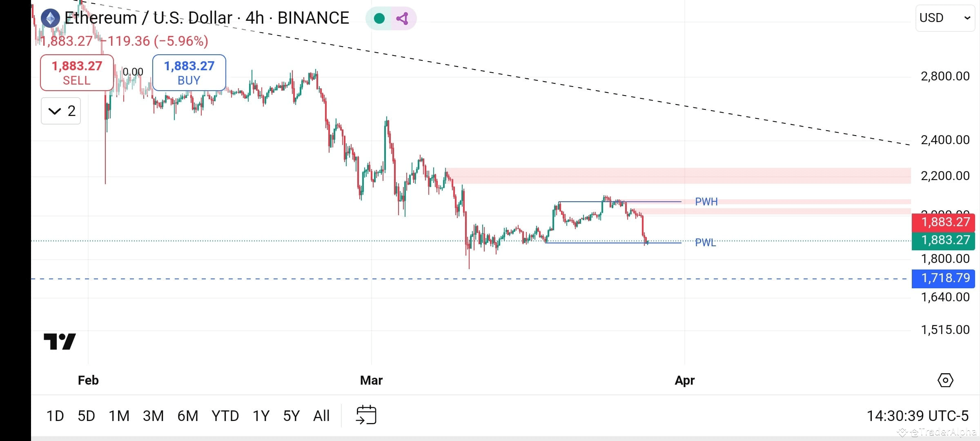The width and height of the screenshot is (980, 441).
Task: Select the PWL horizontal line label
Action: [x=706, y=243]
